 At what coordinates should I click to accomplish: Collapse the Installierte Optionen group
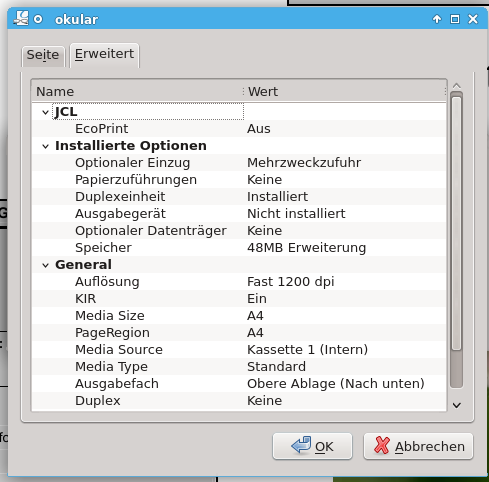coord(46,146)
